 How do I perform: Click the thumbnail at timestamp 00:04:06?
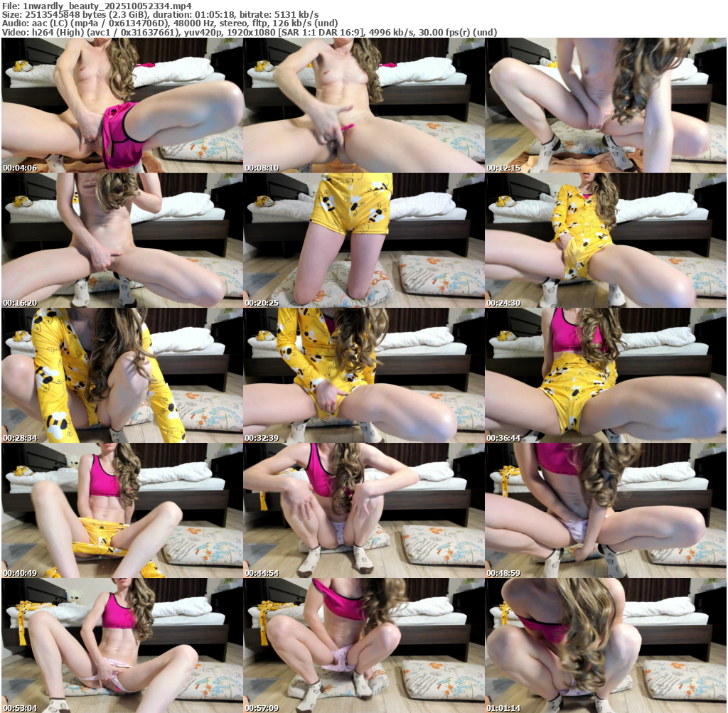[122, 105]
